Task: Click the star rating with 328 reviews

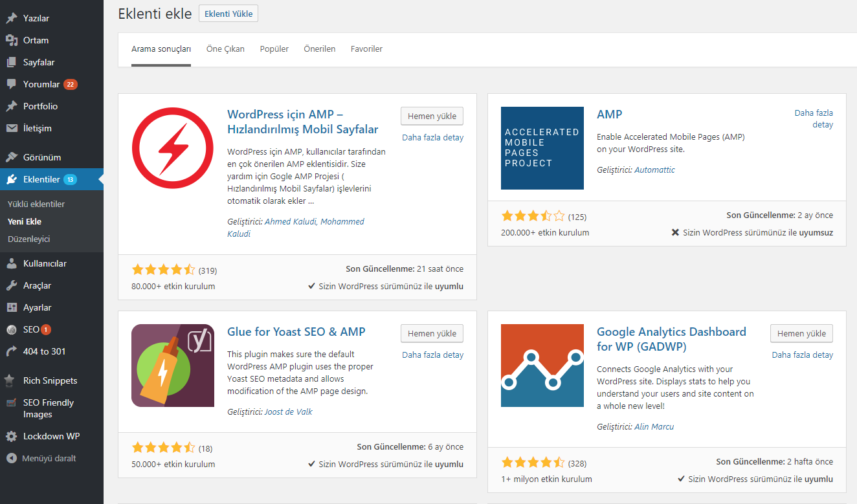Action: [533, 463]
